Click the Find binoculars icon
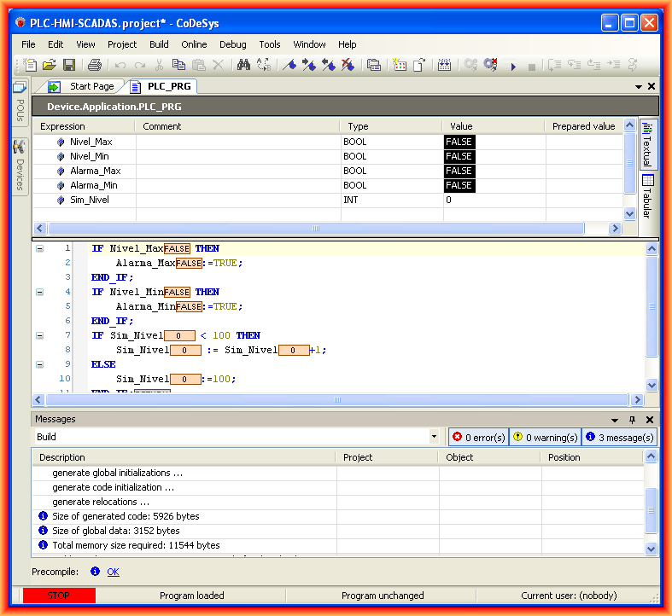The height and width of the screenshot is (616, 672). pos(243,65)
